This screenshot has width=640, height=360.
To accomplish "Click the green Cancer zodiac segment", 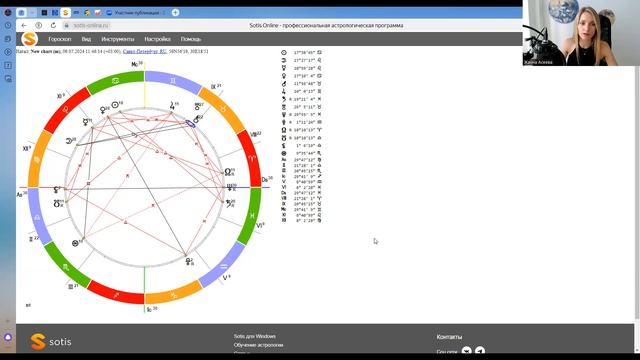I will tap(115, 81).
